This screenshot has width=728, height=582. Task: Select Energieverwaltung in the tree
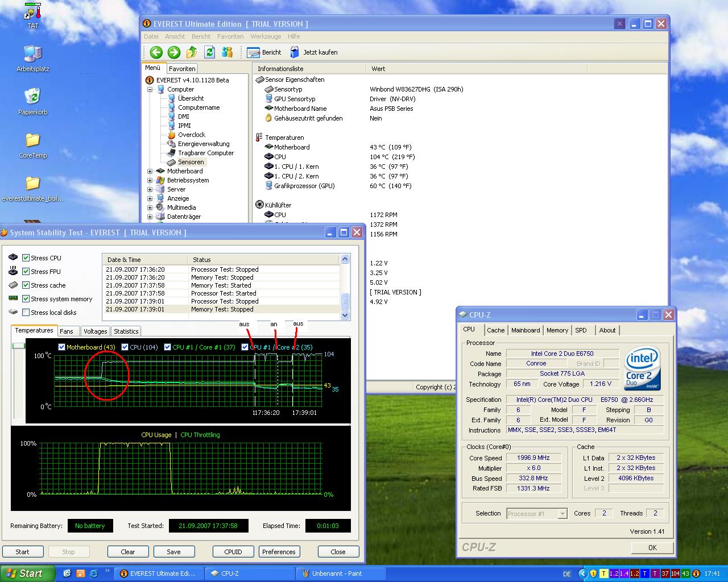204,144
